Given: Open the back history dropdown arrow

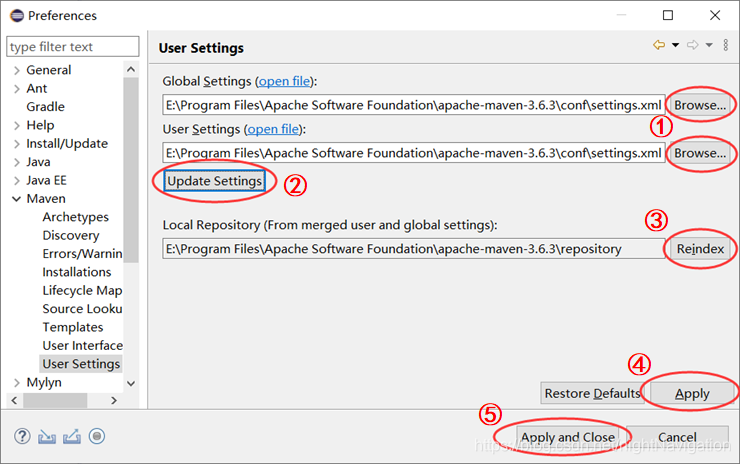Looking at the screenshot, I should [x=675, y=45].
